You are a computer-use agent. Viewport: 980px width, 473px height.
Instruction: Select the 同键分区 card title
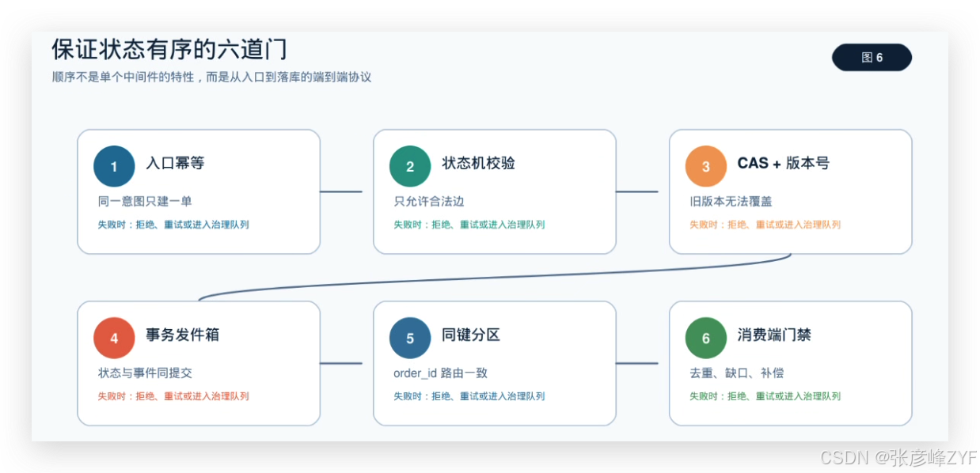[471, 335]
